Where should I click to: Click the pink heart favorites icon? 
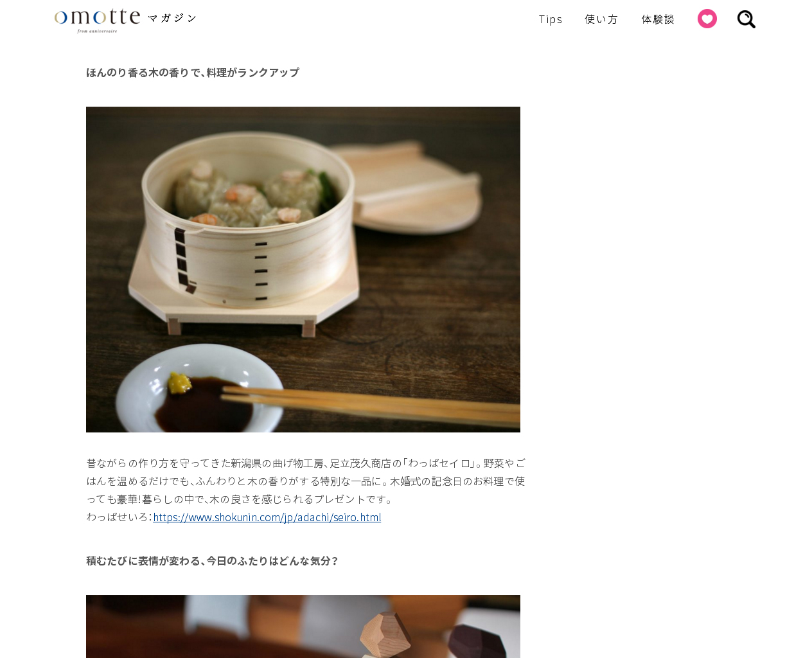707,19
